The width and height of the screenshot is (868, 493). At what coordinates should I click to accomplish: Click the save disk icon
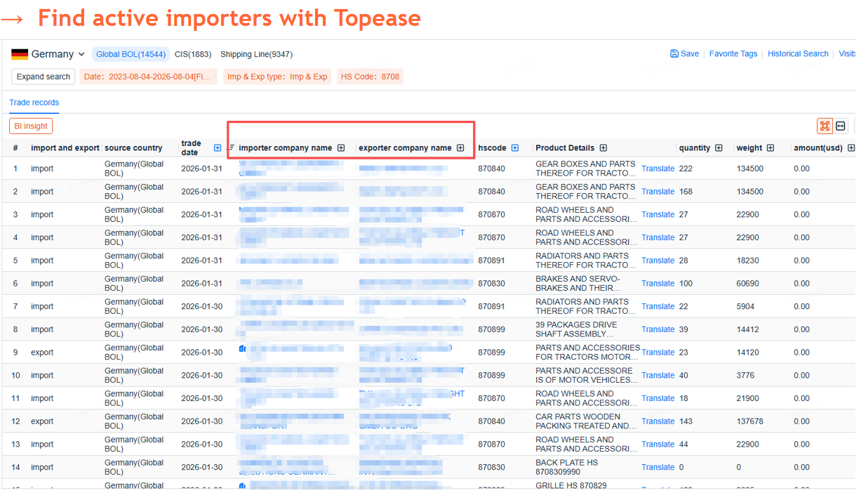(x=674, y=53)
